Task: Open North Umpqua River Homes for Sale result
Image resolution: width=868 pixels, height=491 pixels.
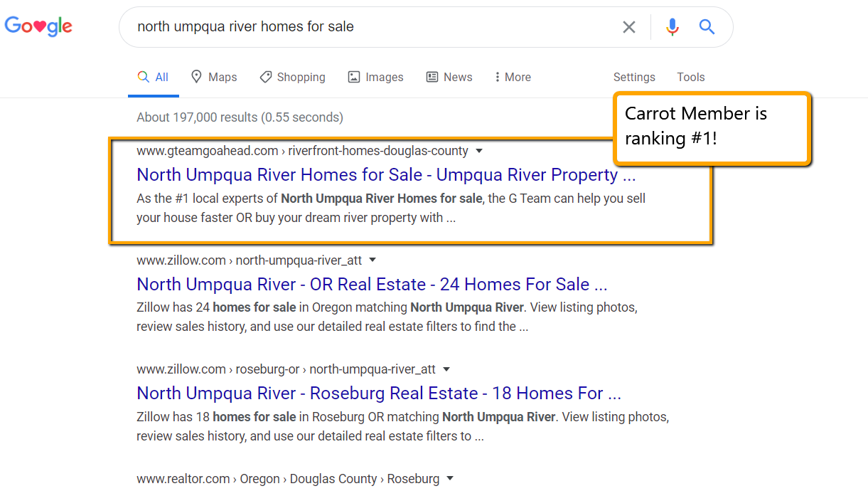Action: [386, 175]
